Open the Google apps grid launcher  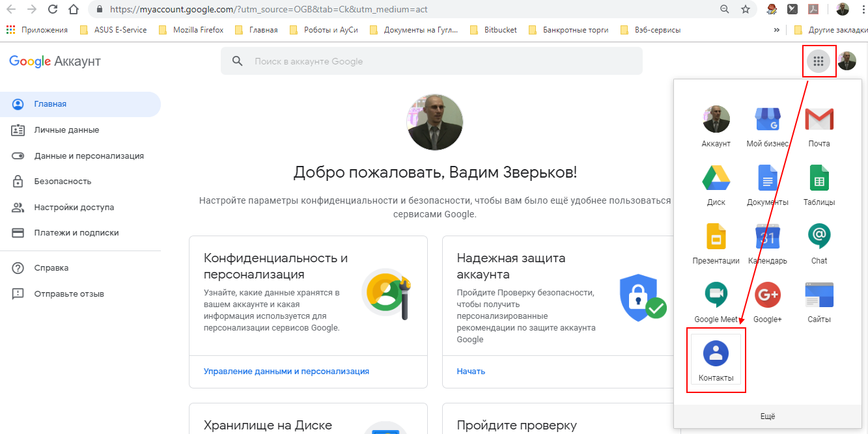pos(819,61)
